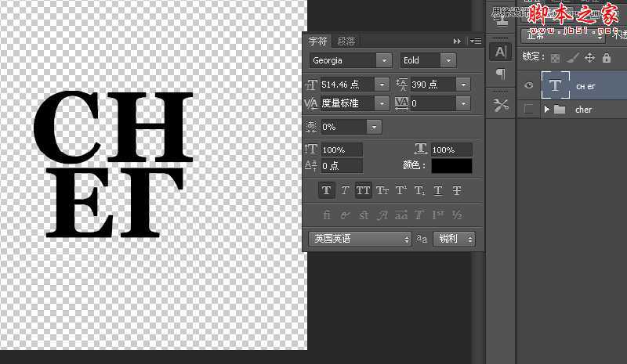The height and width of the screenshot is (364, 627).
Task: Open the Georgia font family dropdown
Action: coord(383,60)
